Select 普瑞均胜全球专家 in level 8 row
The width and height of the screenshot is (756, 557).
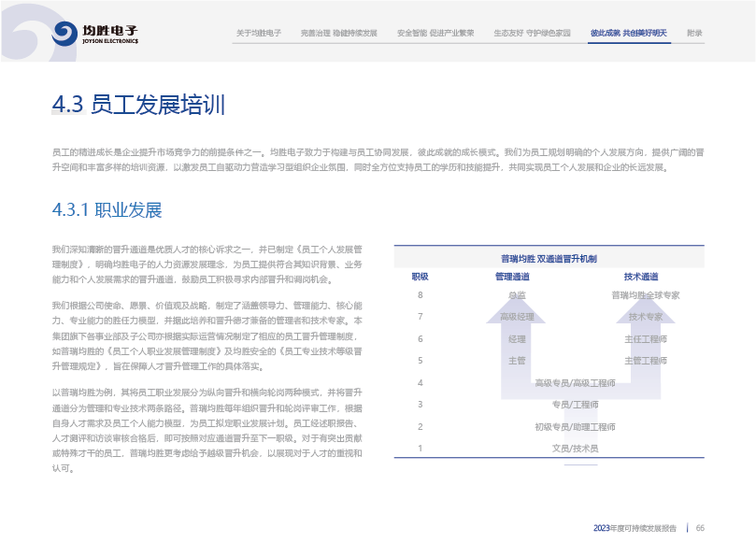[x=645, y=295]
